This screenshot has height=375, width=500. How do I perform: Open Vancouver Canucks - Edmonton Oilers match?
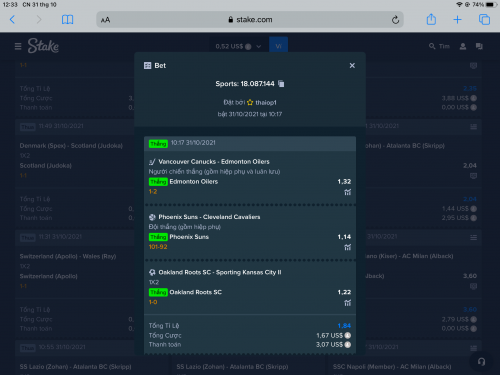pyautogui.click(x=214, y=162)
